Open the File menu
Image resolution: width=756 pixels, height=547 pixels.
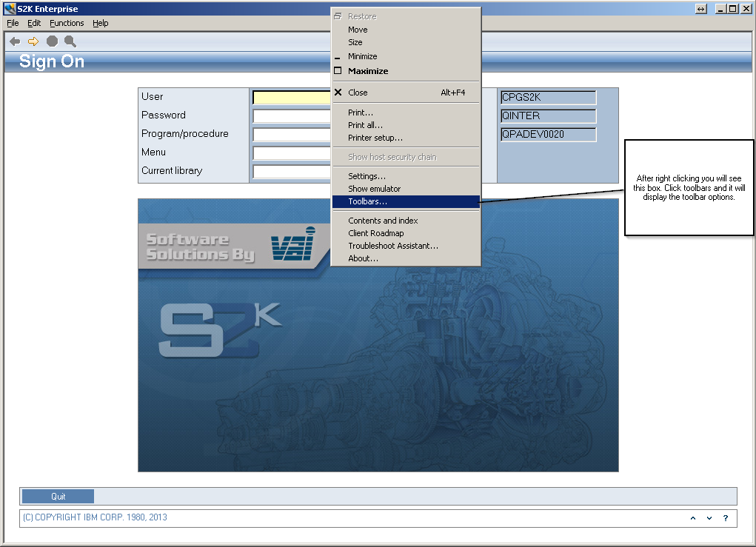tap(13, 23)
